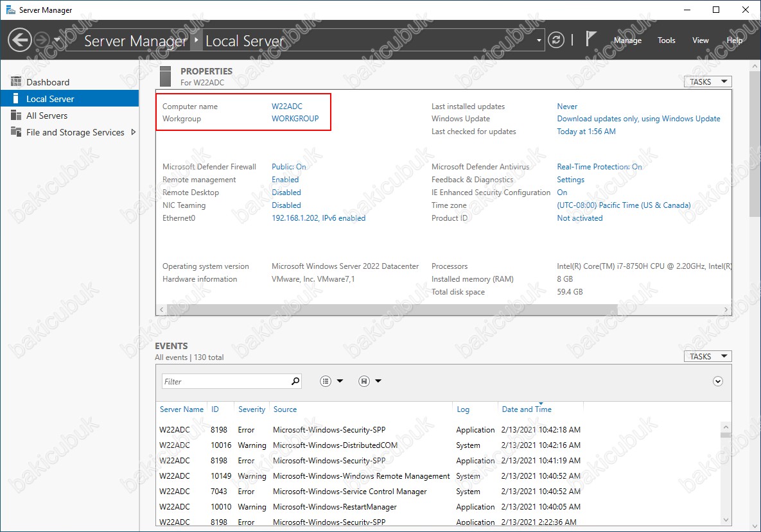This screenshot has width=761, height=532.
Task: Click the All Servers icon in sidebar
Action: pos(16,116)
